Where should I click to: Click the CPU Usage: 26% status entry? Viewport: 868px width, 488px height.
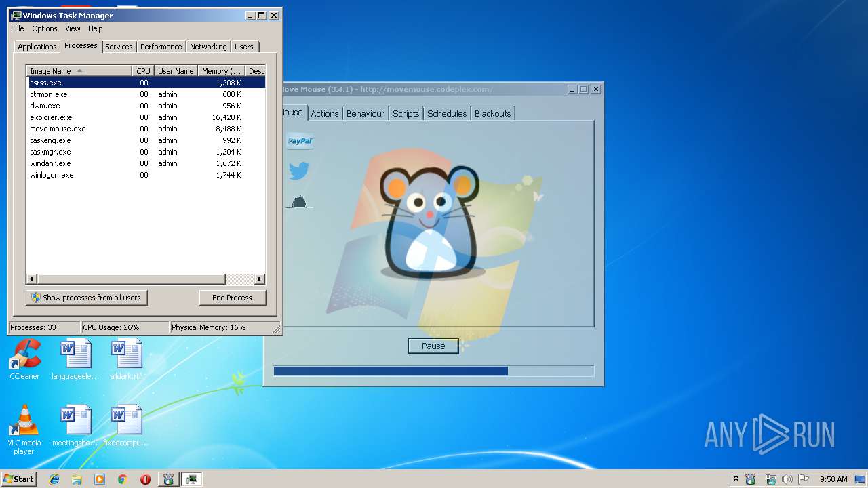point(125,327)
